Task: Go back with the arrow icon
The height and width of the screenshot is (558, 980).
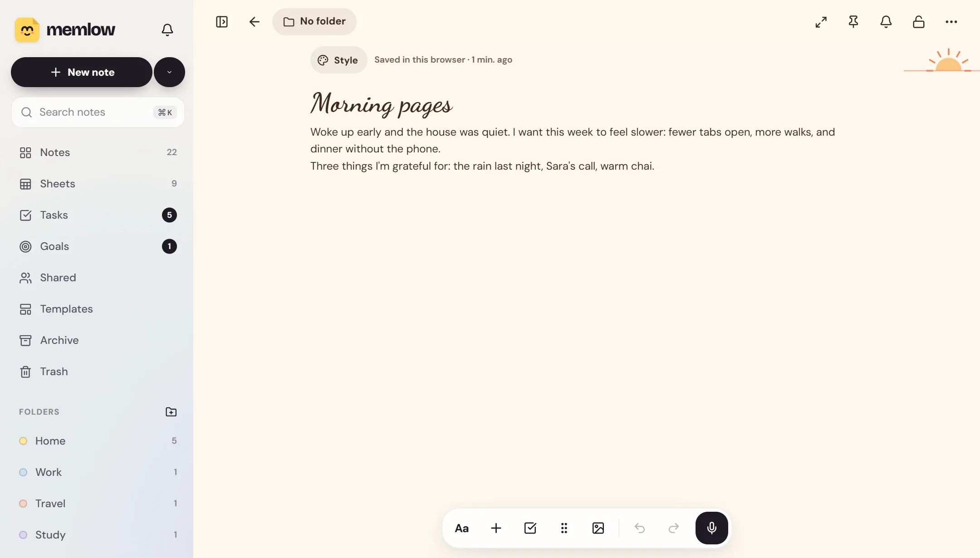Action: tap(254, 22)
